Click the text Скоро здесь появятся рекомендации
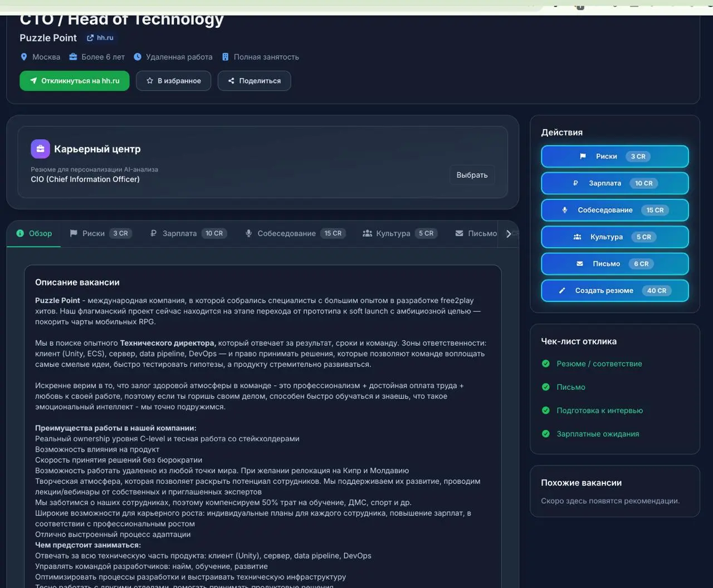This screenshot has height=588, width=713. [610, 501]
